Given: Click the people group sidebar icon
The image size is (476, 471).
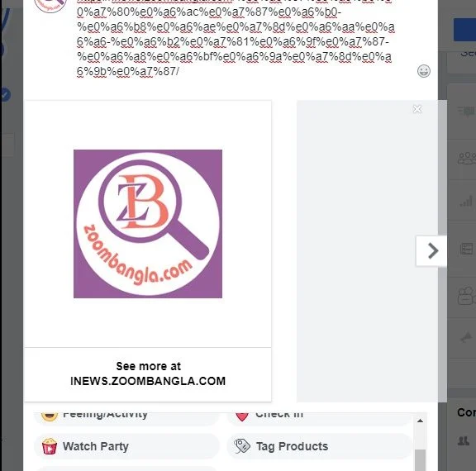Looking at the screenshot, I should 467,158.
